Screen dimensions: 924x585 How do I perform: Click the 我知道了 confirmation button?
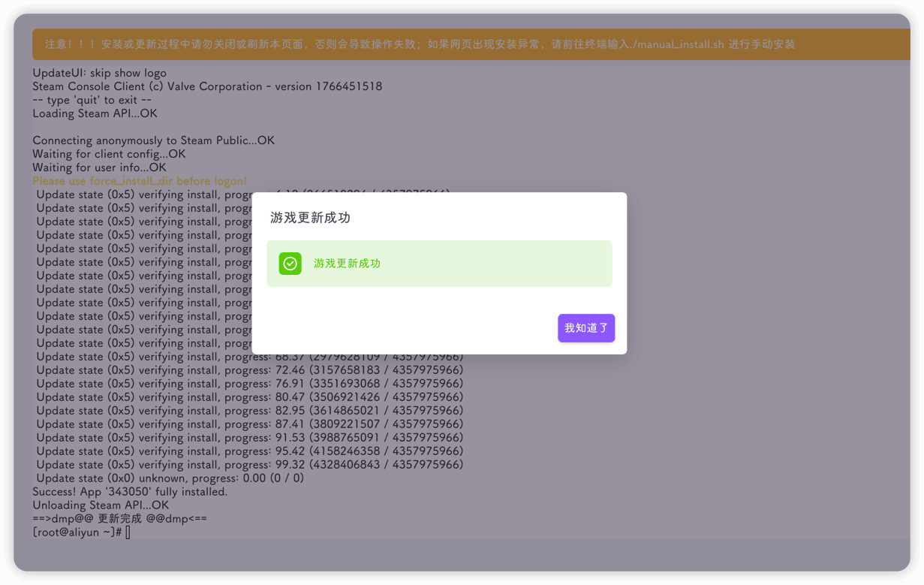[586, 327]
